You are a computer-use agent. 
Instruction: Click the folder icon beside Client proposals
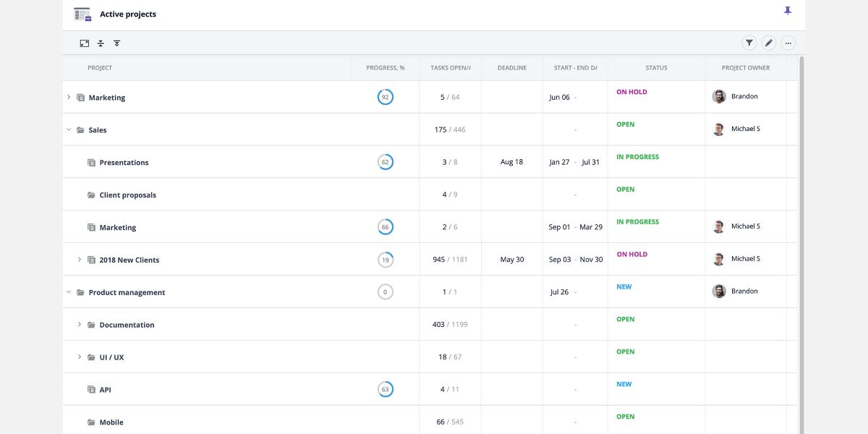click(x=90, y=195)
